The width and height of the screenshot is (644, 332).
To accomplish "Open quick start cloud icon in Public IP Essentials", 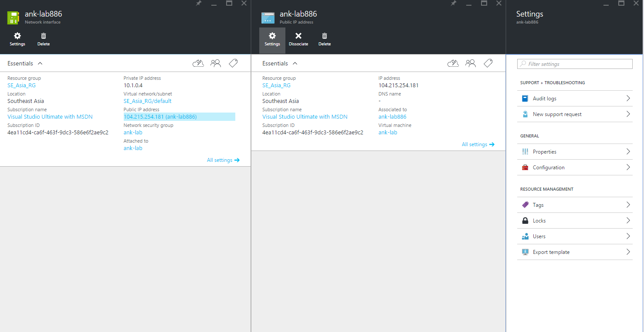I will pyautogui.click(x=453, y=63).
